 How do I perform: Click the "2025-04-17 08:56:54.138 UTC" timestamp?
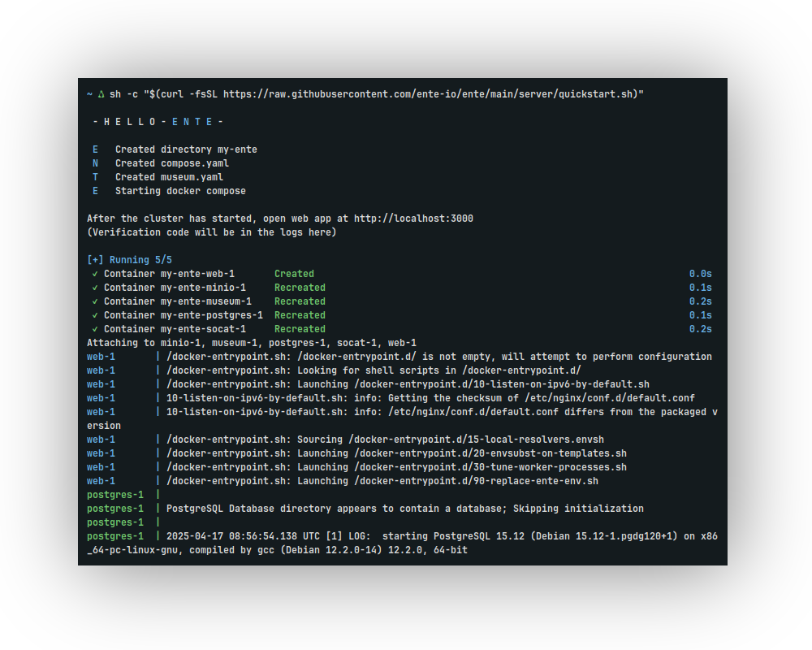point(243,536)
